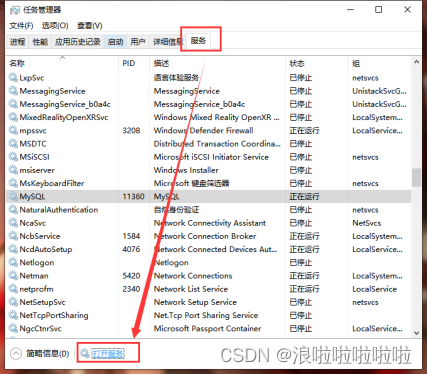Click the NetSetupSvc gear icon

(13, 302)
